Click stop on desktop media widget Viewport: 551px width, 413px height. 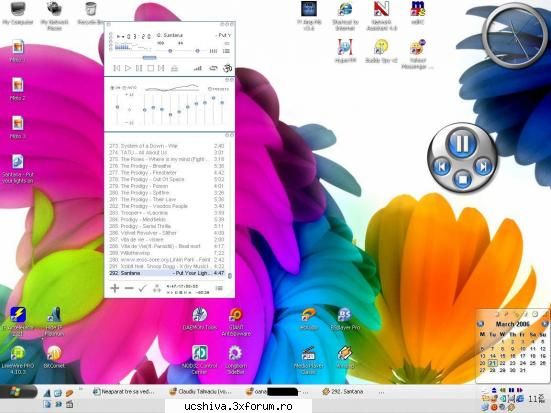pos(462,180)
